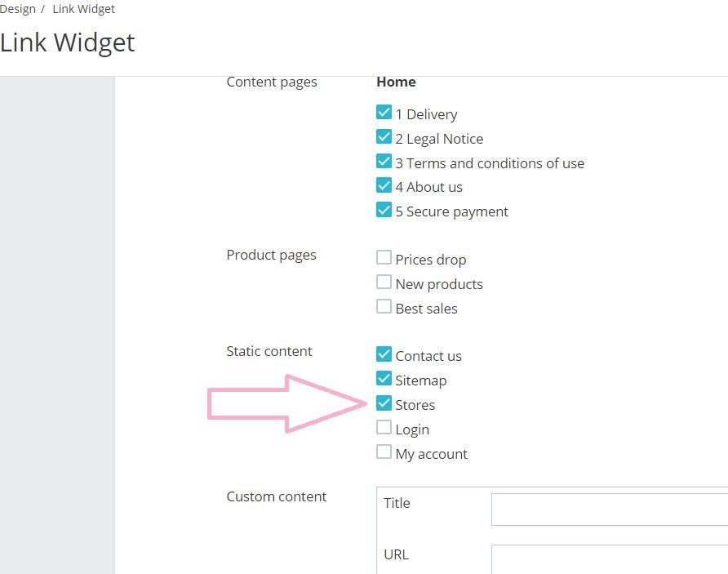Uncheck the 4 About us checkbox
This screenshot has width=728, height=574.
[384, 185]
